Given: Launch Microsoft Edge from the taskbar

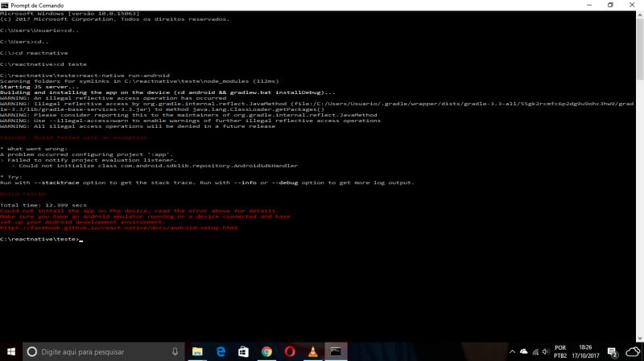Looking at the screenshot, I should (x=221, y=351).
